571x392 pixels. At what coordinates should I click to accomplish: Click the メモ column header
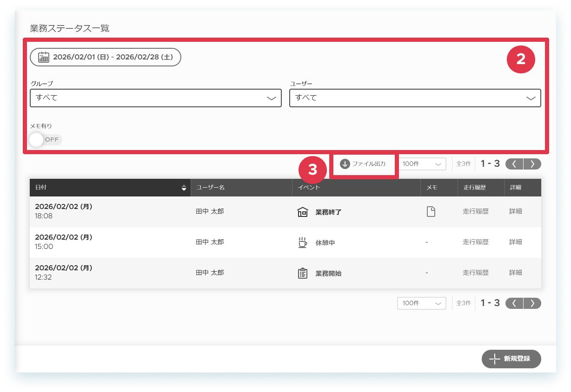tap(439, 188)
